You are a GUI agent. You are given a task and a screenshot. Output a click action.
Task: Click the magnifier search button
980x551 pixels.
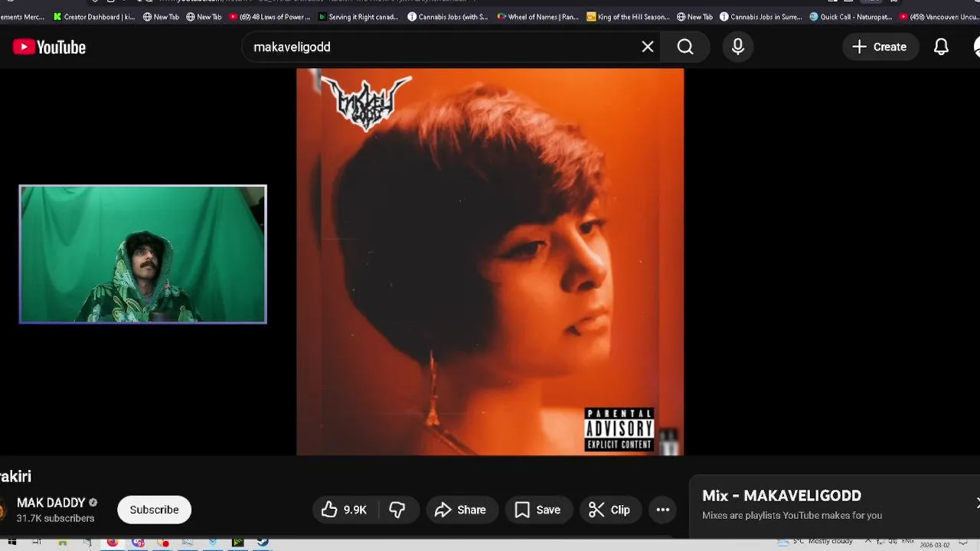click(x=685, y=47)
